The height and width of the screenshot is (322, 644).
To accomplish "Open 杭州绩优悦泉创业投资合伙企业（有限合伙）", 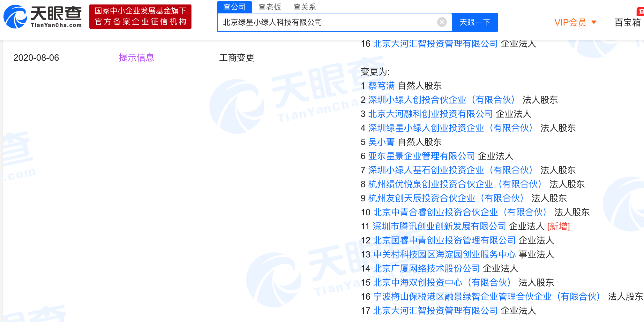I will pos(455,184).
